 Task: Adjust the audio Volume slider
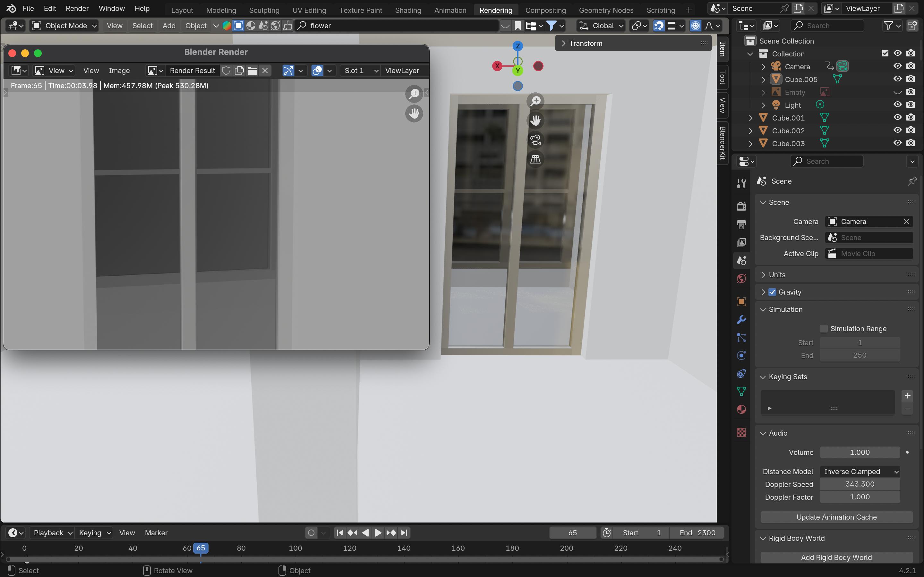[860, 452]
